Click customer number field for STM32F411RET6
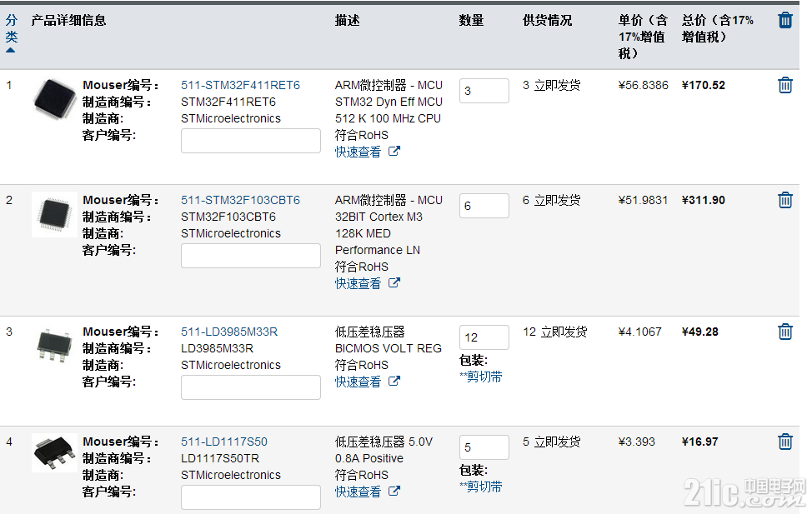812x514 pixels. click(x=251, y=141)
